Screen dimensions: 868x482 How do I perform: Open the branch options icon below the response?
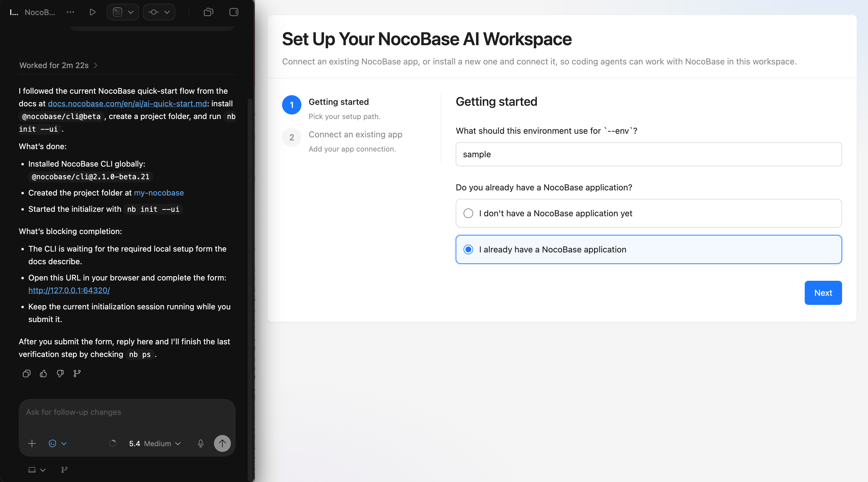click(77, 374)
